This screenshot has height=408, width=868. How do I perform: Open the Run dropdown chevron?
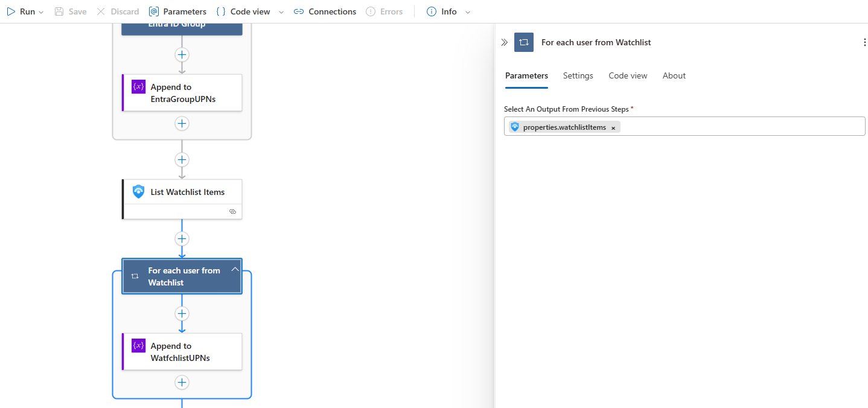click(x=41, y=12)
